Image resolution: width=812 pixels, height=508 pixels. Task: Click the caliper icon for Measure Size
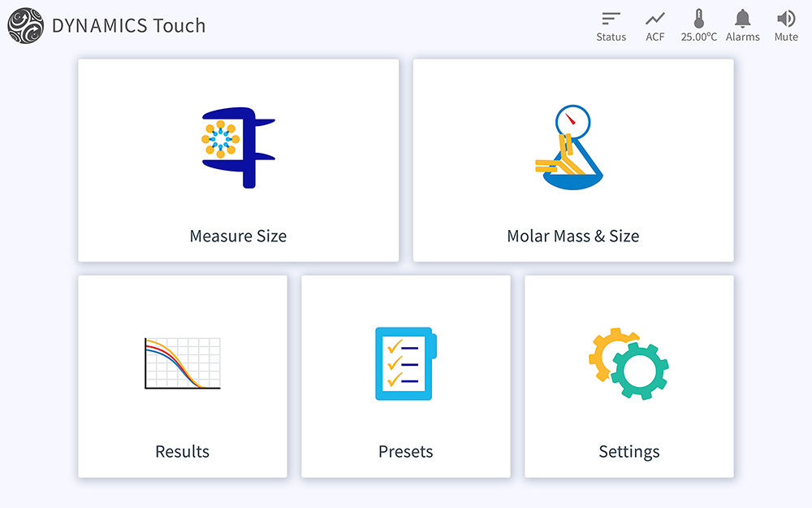pos(238,148)
